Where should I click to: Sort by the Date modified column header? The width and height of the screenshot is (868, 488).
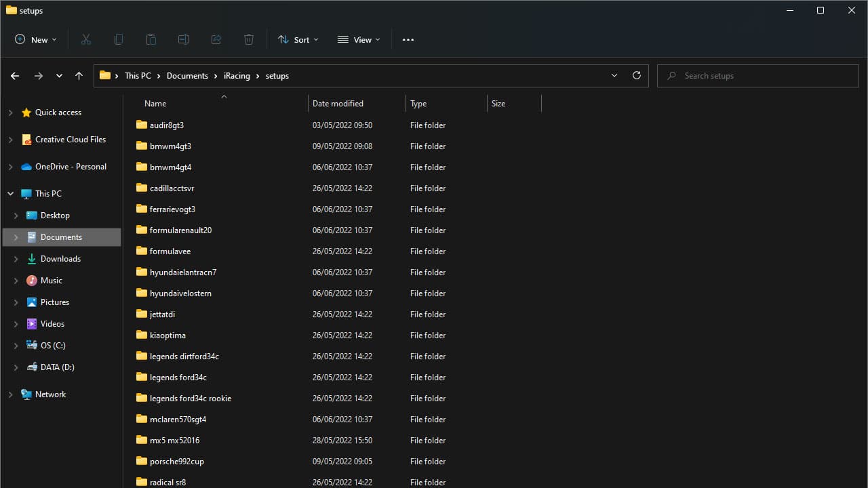338,104
